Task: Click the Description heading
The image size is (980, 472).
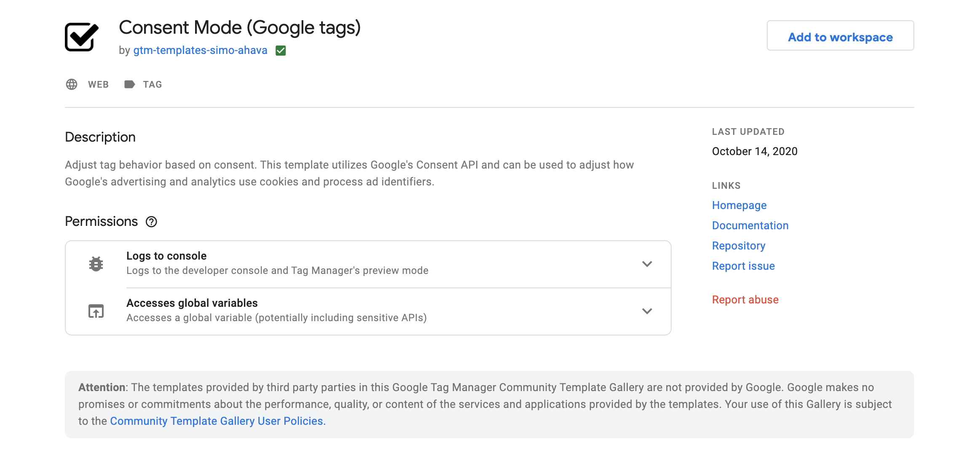Action: pyautogui.click(x=100, y=137)
